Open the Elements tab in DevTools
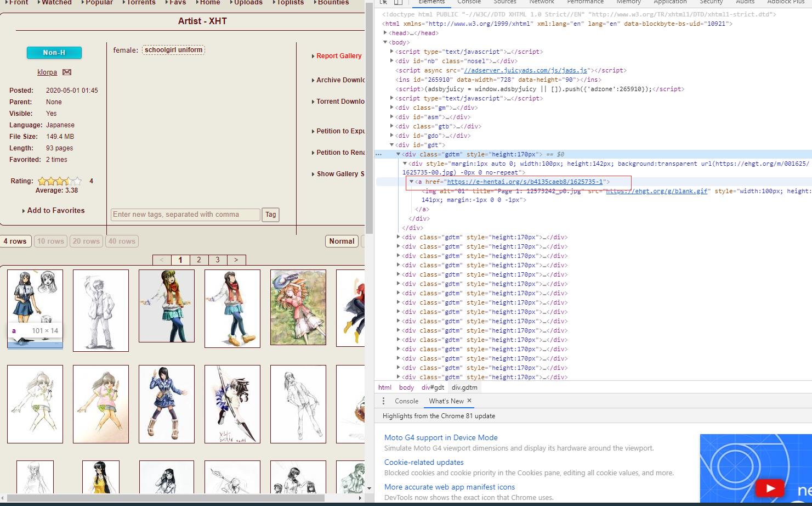 pyautogui.click(x=431, y=2)
